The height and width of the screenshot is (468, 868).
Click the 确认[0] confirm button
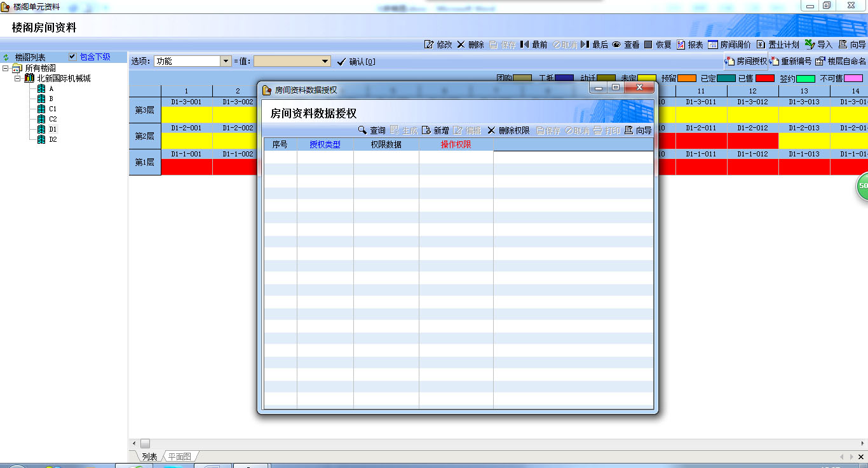pos(356,62)
